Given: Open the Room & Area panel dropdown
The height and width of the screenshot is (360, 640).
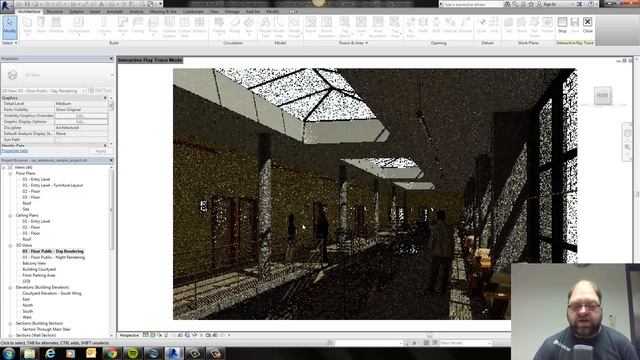Looking at the screenshot, I should point(353,43).
